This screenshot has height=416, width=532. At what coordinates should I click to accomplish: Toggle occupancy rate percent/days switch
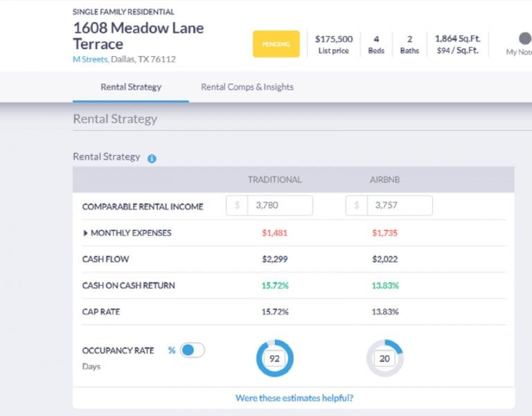point(192,350)
